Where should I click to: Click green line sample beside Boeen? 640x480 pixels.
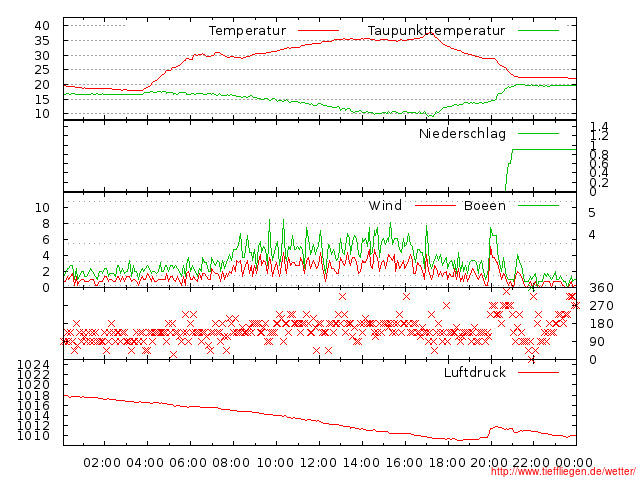pos(538,205)
